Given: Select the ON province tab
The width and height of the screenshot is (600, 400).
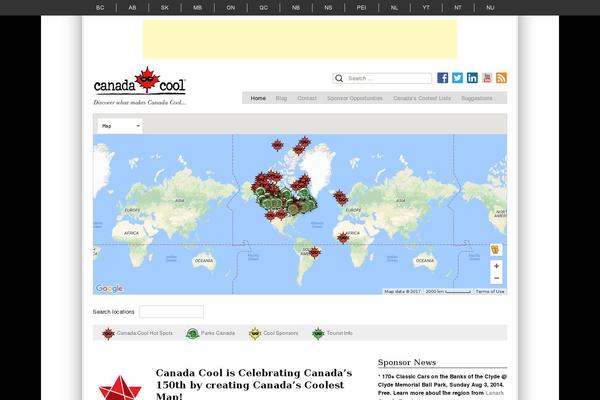Looking at the screenshot, I should [231, 8].
